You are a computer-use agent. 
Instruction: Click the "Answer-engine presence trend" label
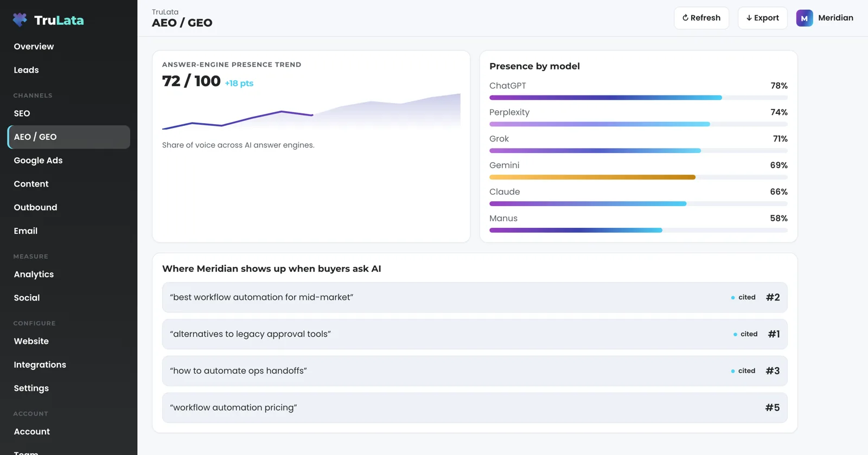click(x=232, y=65)
